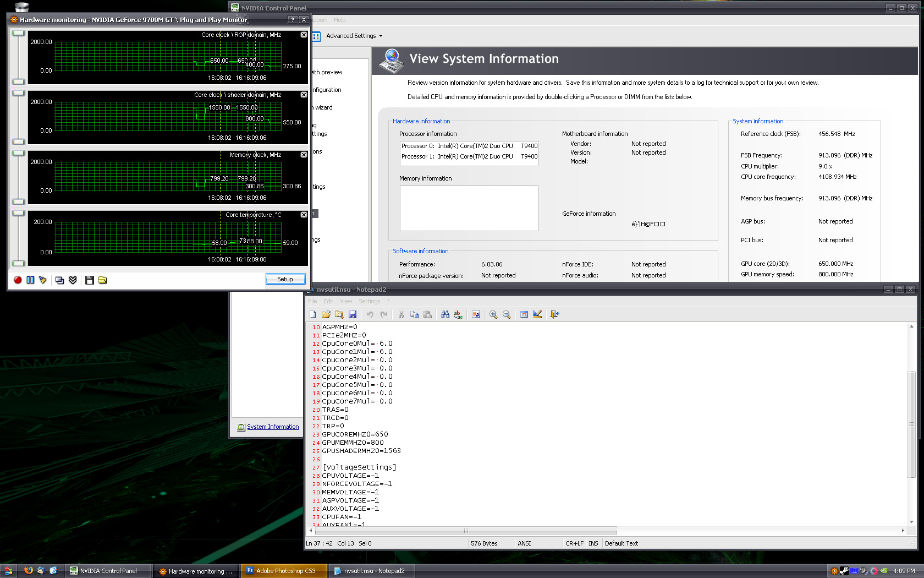Grab the top handle beside the Core clock ROP graph
The height and width of the screenshot is (578, 924).
[x=19, y=33]
